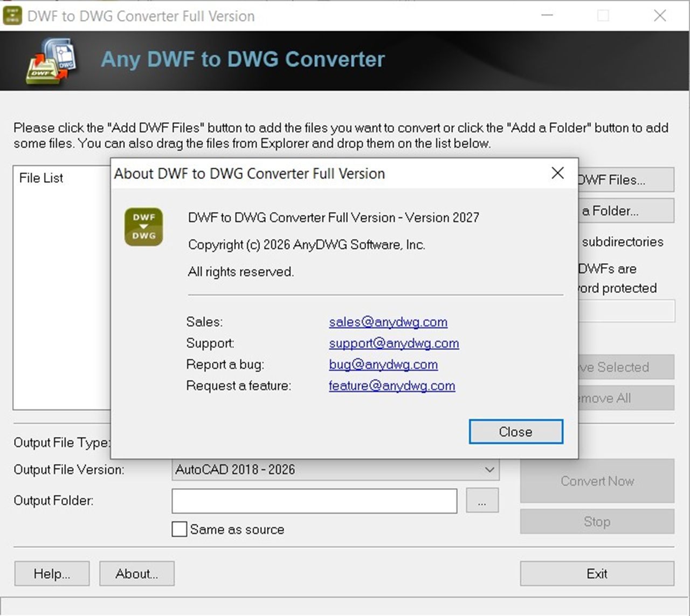Click the Remove Selected button

(x=626, y=367)
